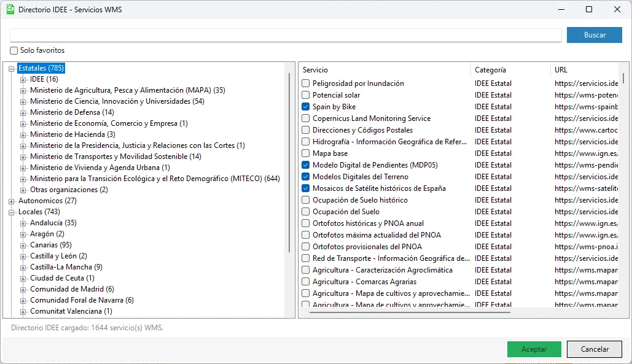Click the Buscar button
This screenshot has height=364, width=632.
595,35
